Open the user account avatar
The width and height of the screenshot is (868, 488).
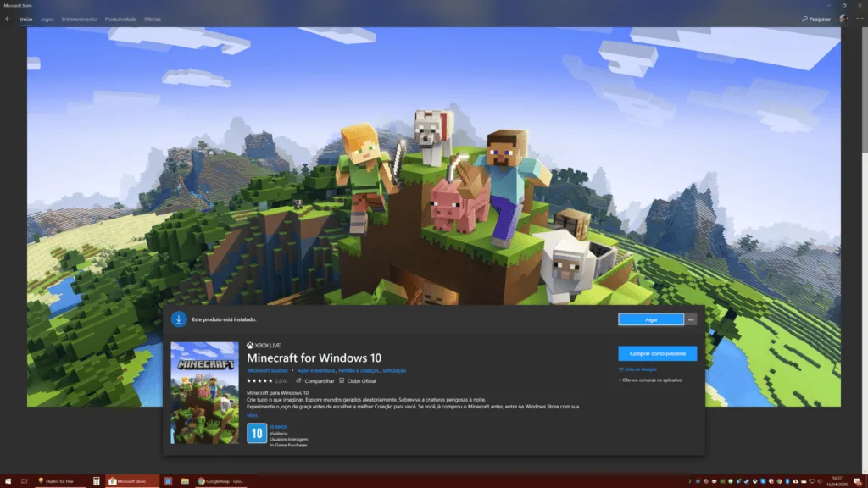[x=843, y=19]
